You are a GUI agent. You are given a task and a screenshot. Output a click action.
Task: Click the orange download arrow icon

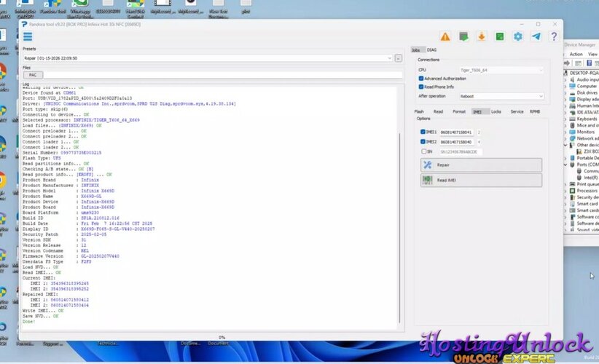pyautogui.click(x=481, y=36)
